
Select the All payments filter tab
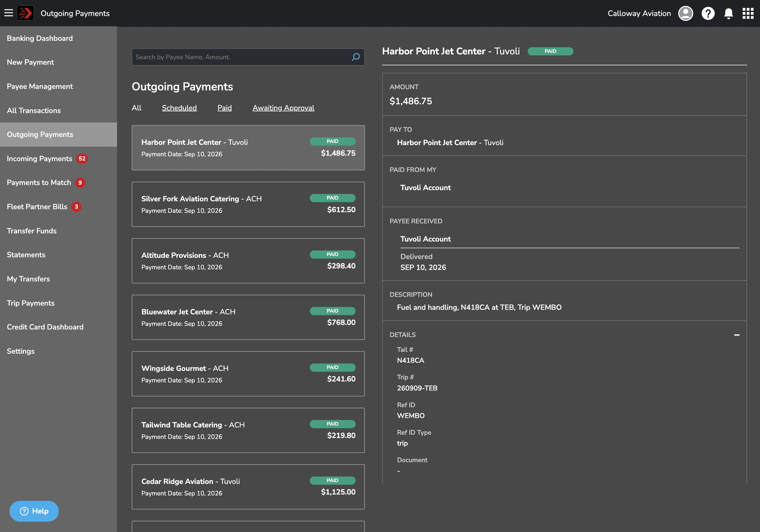coord(136,108)
